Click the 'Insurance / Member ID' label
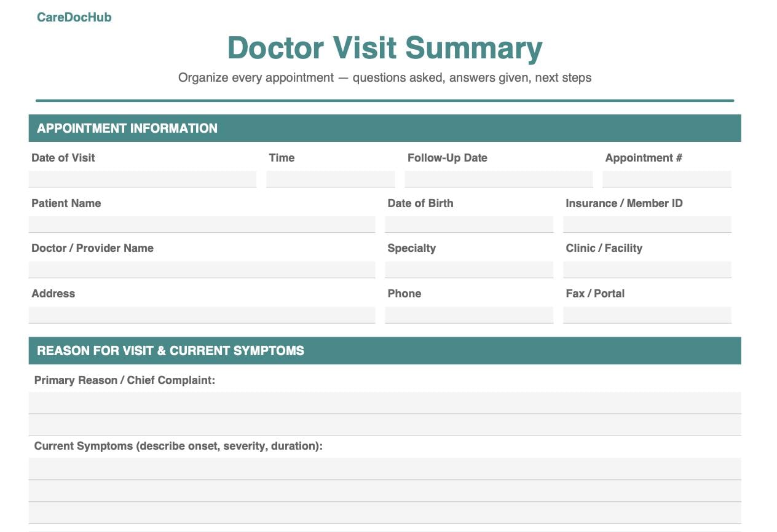 pos(625,203)
